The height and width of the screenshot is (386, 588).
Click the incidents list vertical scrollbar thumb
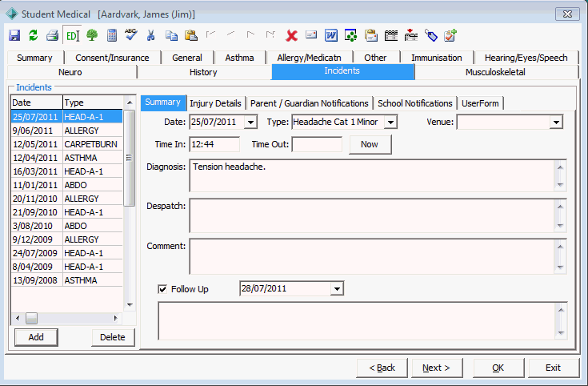[x=130, y=158]
